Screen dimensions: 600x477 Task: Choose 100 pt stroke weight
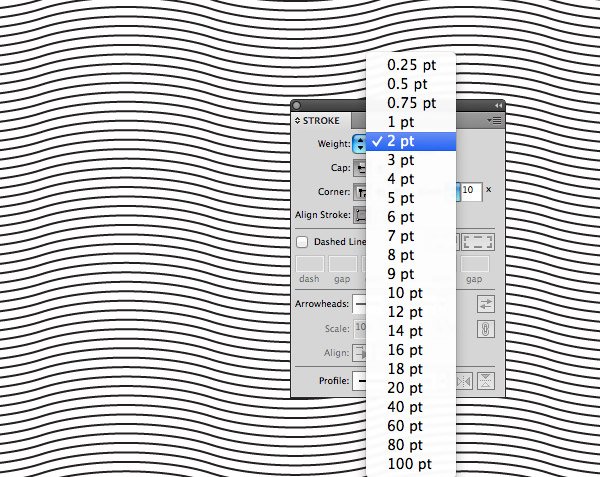point(411,464)
